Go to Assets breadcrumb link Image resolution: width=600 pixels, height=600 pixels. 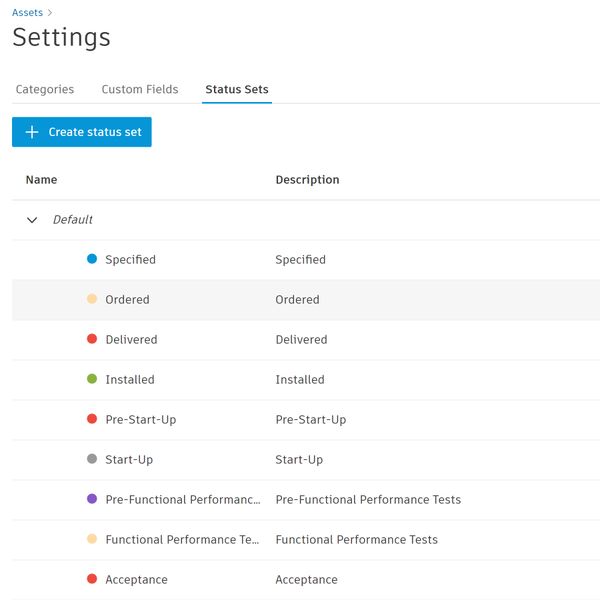27,13
